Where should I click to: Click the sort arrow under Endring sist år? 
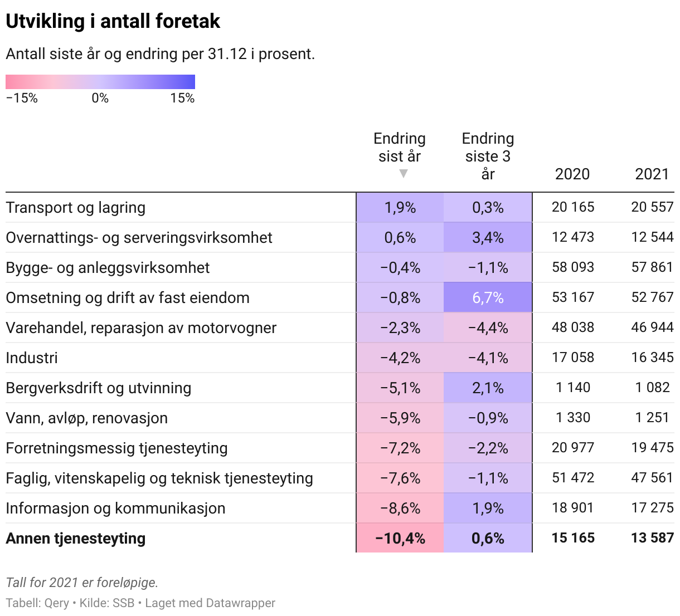[x=404, y=174]
